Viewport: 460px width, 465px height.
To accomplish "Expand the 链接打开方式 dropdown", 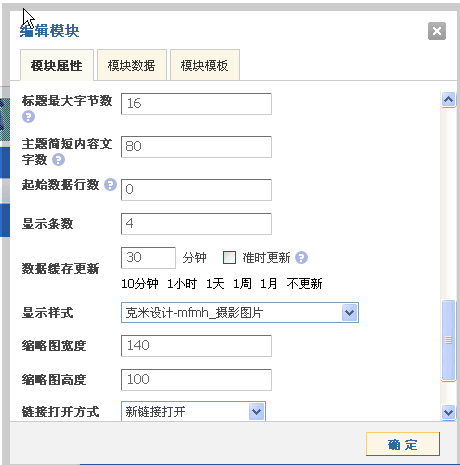I will 193,412.
